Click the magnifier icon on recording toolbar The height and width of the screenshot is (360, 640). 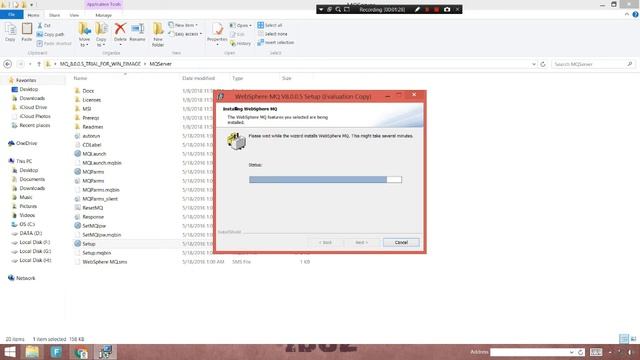[x=338, y=9]
